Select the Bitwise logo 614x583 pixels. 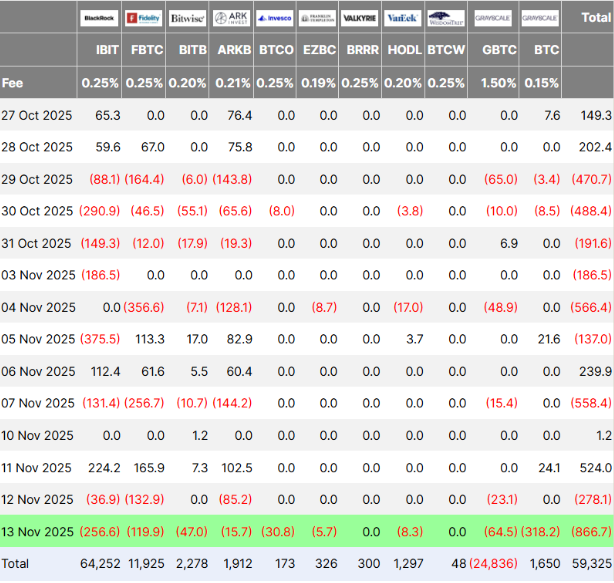tap(188, 18)
